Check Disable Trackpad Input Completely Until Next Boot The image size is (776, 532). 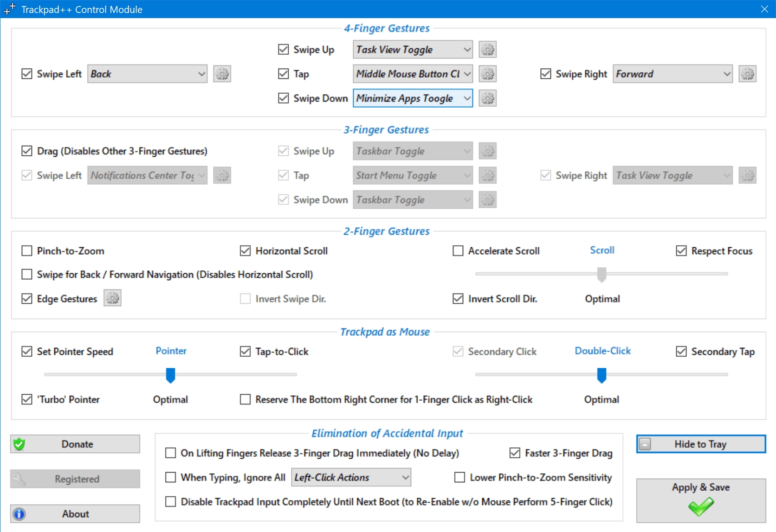point(171,502)
